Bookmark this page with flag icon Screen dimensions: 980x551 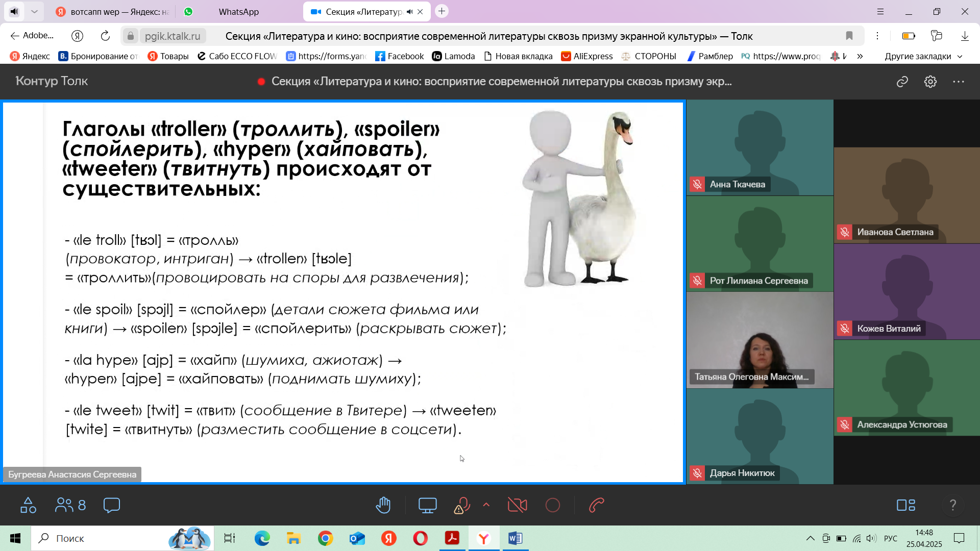pos(849,36)
